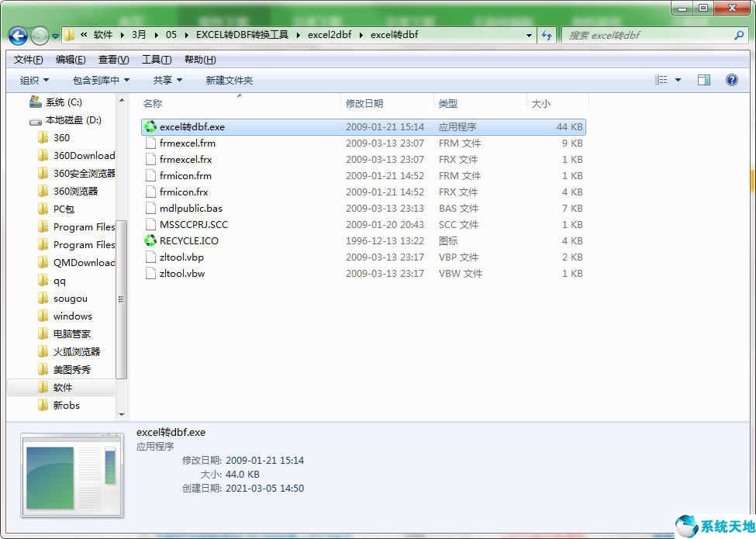Open the address bar history dropdown arrow
Viewport: 756px width, 539px height.
529,35
